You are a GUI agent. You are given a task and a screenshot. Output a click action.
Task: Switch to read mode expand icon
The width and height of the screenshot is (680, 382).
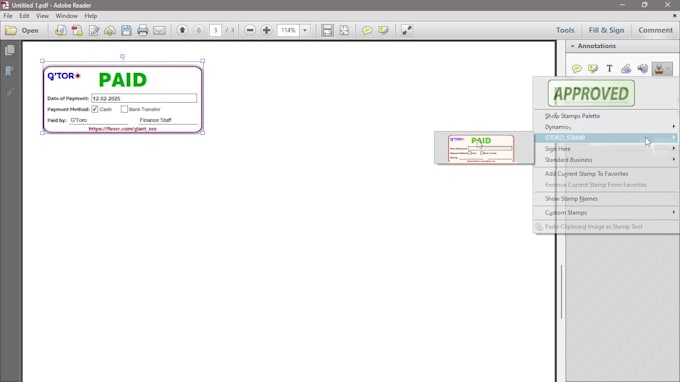pos(407,30)
